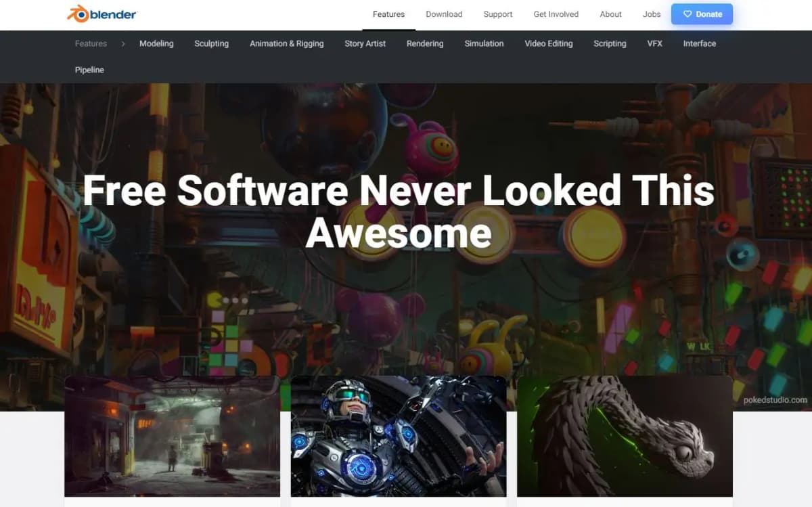This screenshot has width=812, height=507.
Task: Open Animation & Rigging features
Action: pyautogui.click(x=287, y=43)
